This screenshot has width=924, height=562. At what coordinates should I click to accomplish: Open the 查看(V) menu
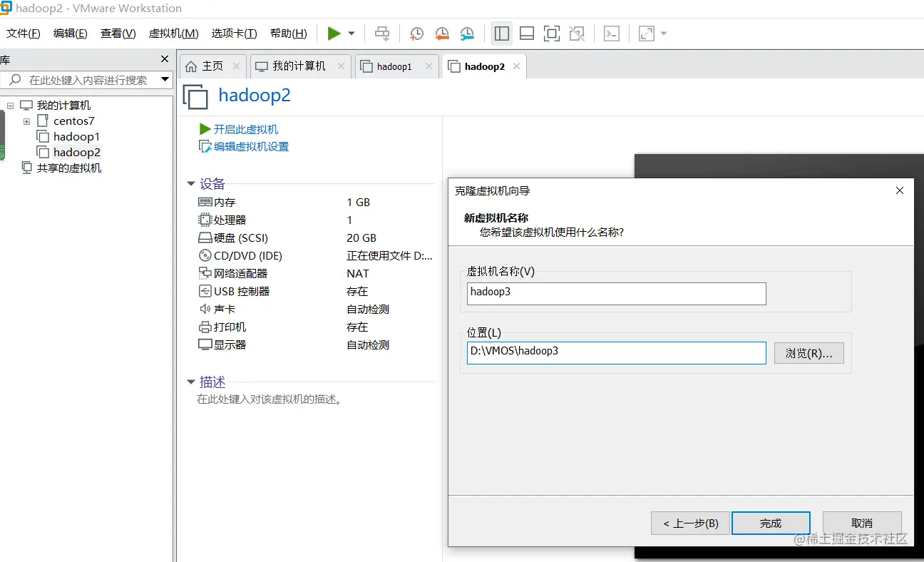tap(118, 34)
